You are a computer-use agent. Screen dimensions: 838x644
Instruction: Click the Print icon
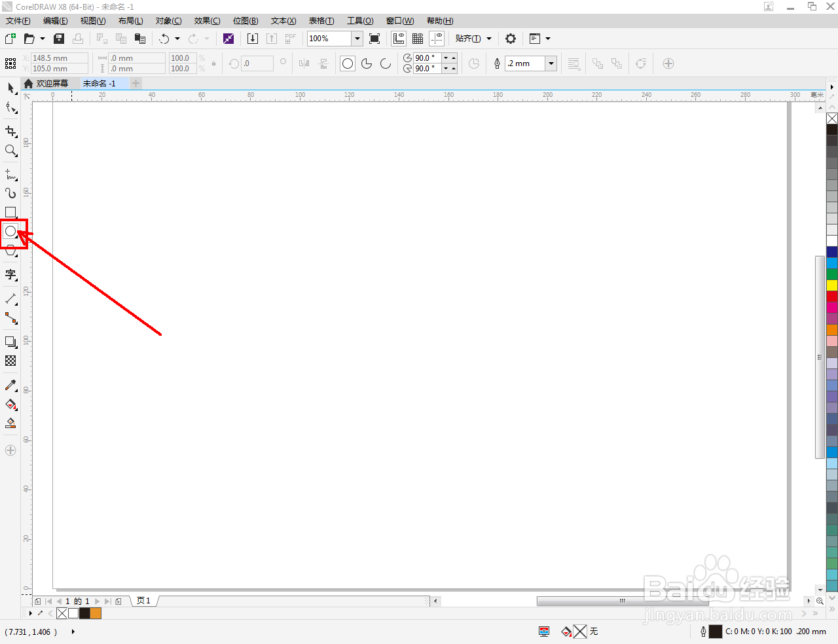pos(78,39)
